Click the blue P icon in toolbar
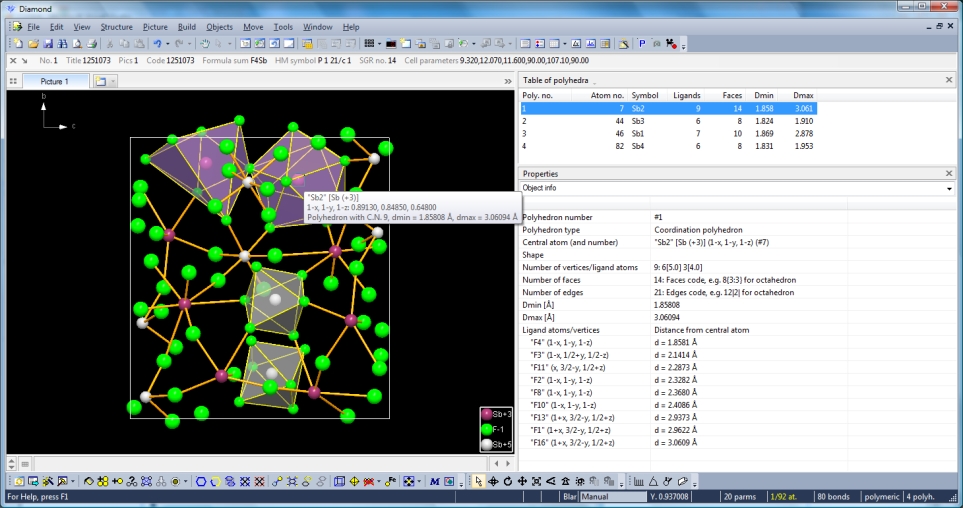This screenshot has width=963, height=508. click(x=642, y=44)
